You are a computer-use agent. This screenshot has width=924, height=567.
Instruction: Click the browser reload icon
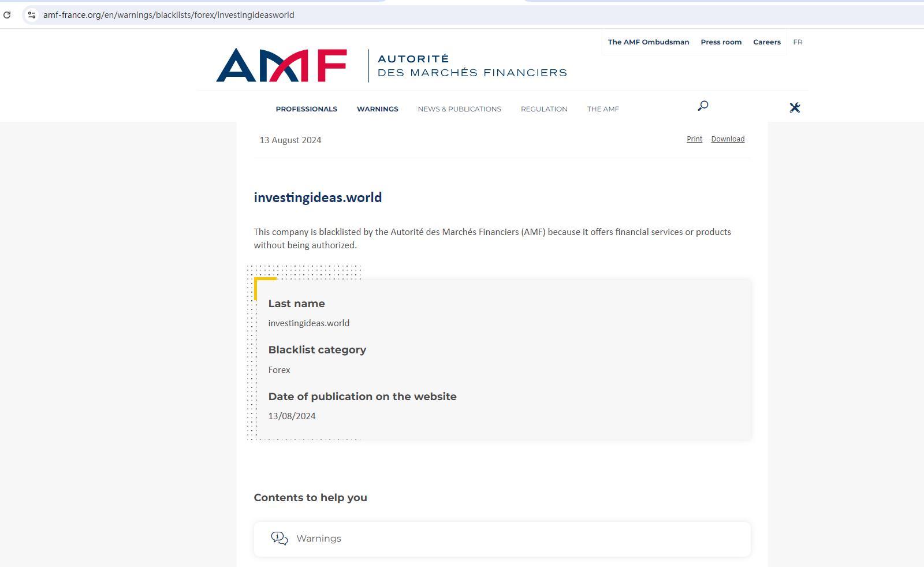(x=7, y=15)
